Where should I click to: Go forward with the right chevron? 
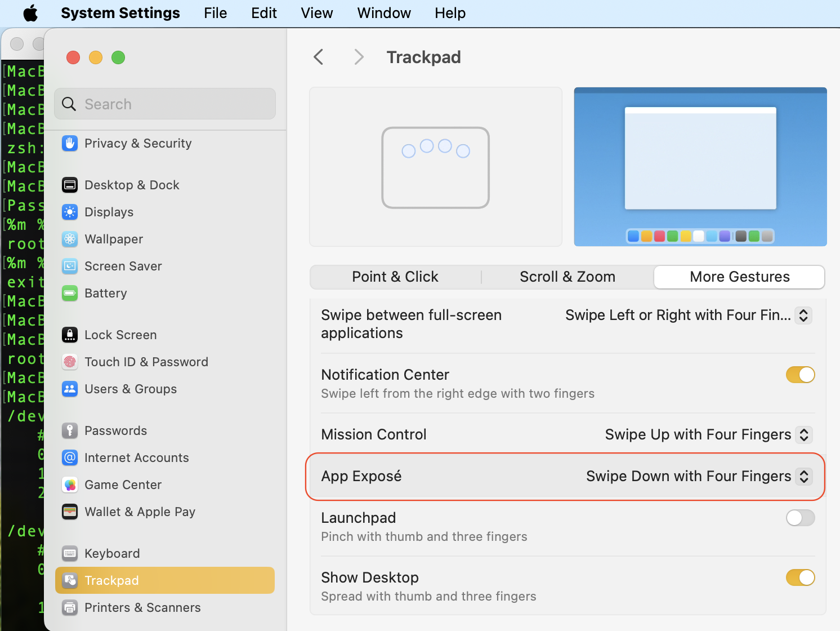pyautogui.click(x=359, y=57)
